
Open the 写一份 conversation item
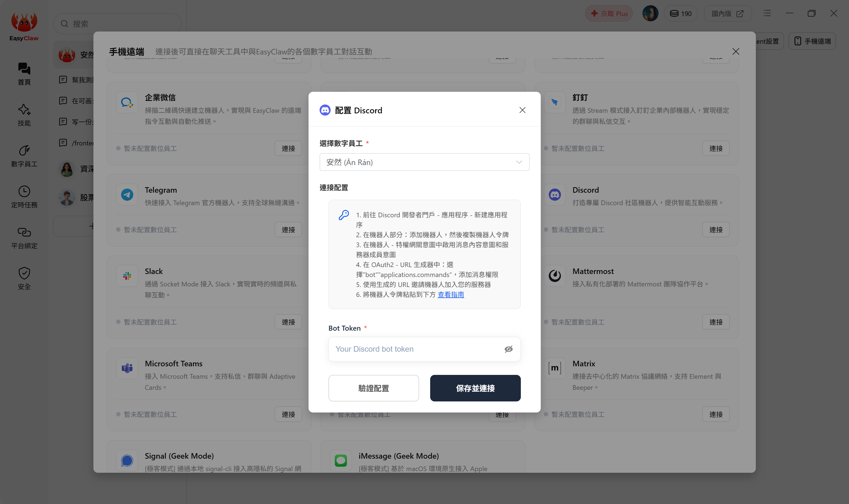pos(76,122)
